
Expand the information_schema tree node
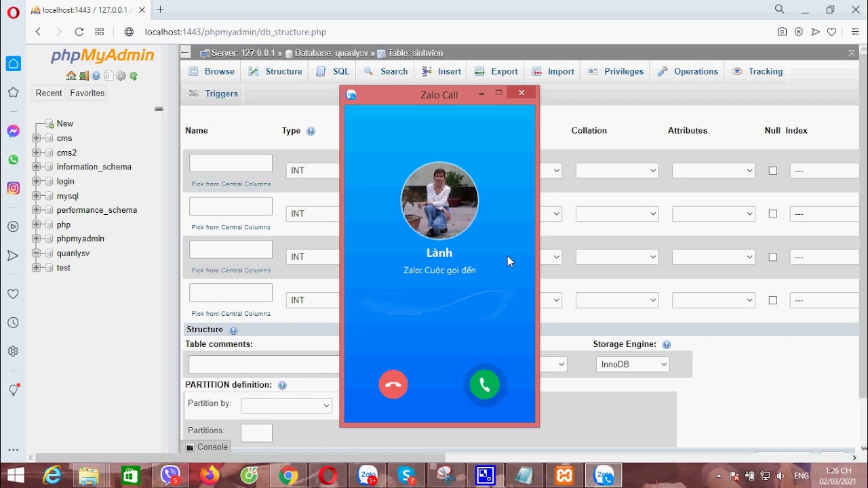pos(36,167)
